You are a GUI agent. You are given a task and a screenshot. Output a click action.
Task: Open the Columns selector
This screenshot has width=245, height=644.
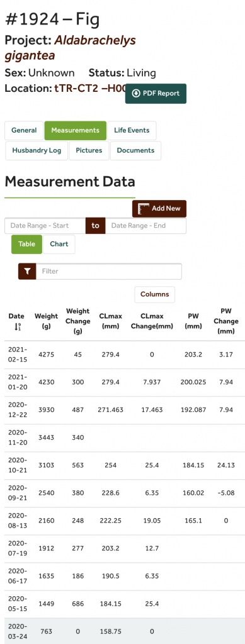[154, 294]
